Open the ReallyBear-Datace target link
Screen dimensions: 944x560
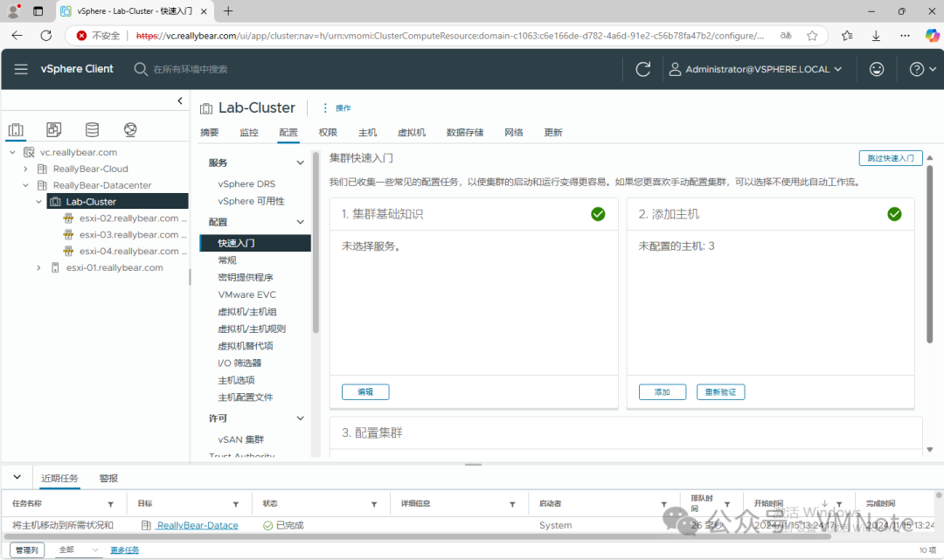pyautogui.click(x=197, y=525)
